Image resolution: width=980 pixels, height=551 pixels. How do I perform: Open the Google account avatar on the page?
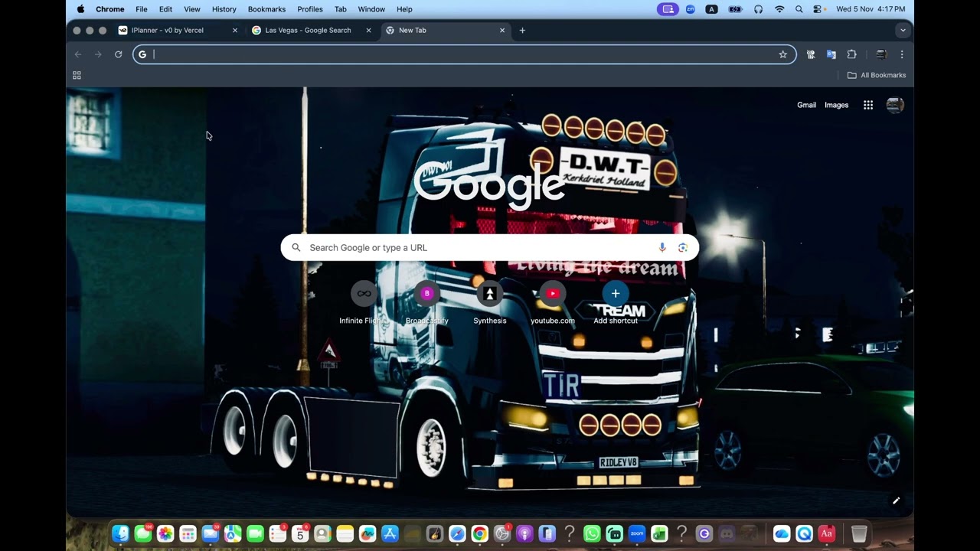point(895,105)
